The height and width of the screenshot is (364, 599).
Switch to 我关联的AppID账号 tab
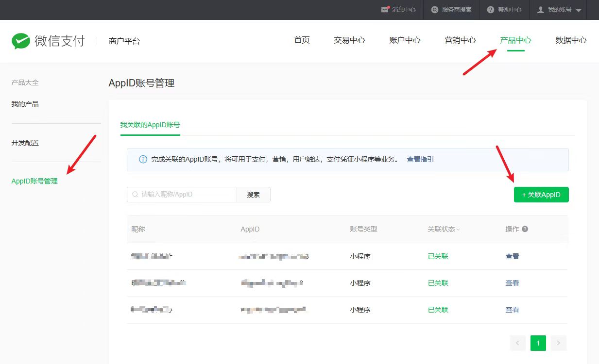(150, 125)
